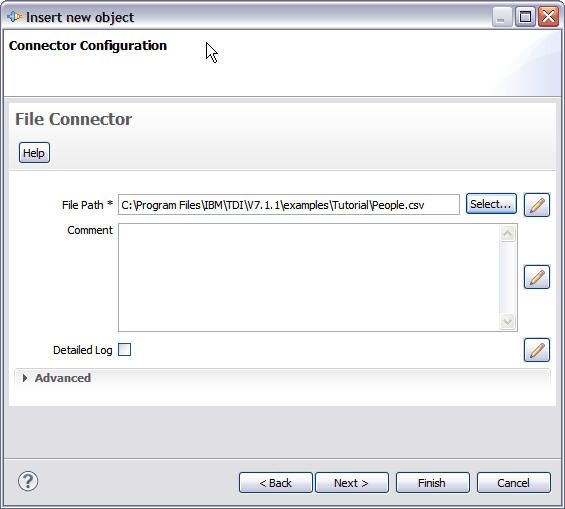Click the Comment scrollbar up arrow
This screenshot has height=509, width=565.
507,234
